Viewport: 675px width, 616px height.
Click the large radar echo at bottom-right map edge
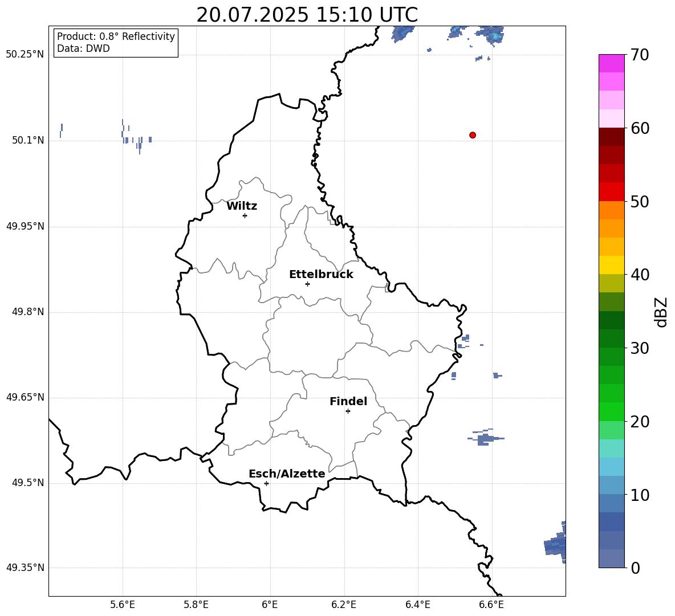click(555, 544)
